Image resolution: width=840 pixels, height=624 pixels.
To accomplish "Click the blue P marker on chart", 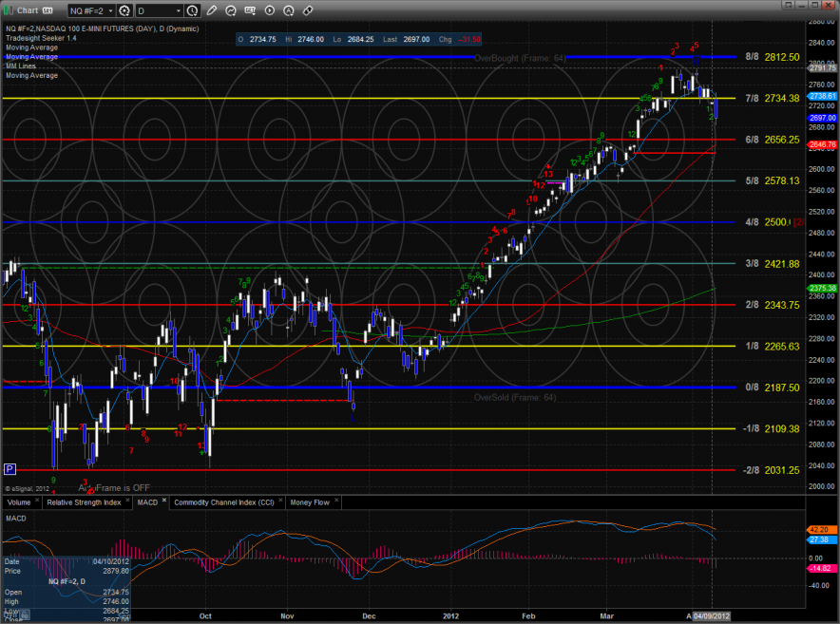I will click(x=10, y=468).
